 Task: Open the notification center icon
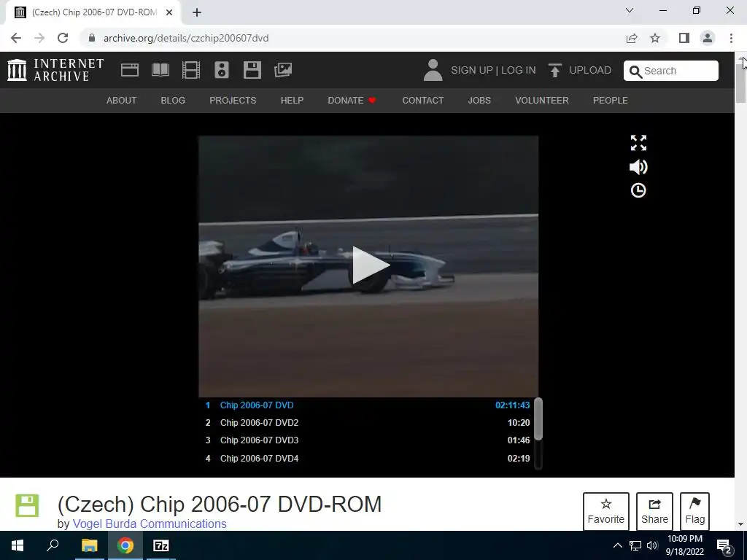(x=724, y=546)
